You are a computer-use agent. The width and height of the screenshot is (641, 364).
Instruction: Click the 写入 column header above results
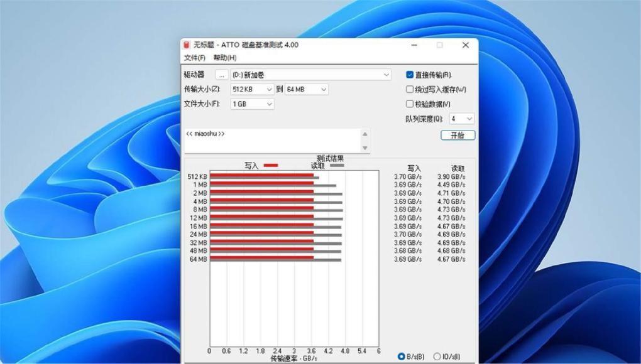414,168
